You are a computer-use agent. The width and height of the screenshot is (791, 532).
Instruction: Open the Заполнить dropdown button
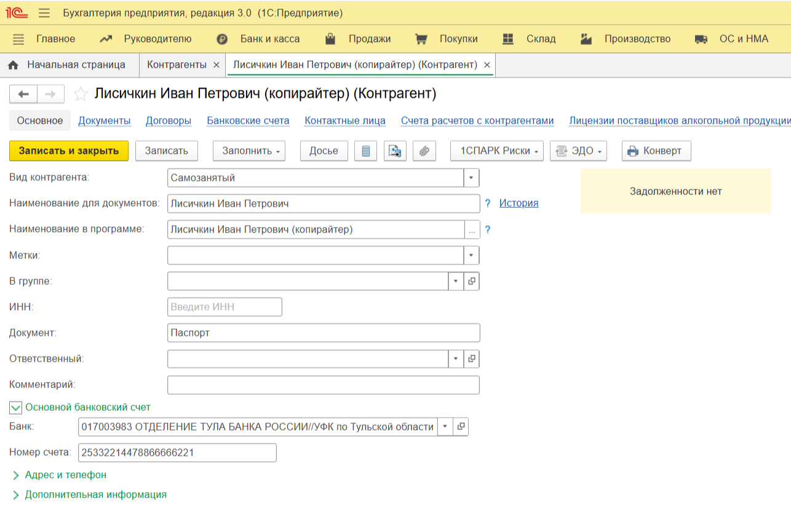coord(248,151)
